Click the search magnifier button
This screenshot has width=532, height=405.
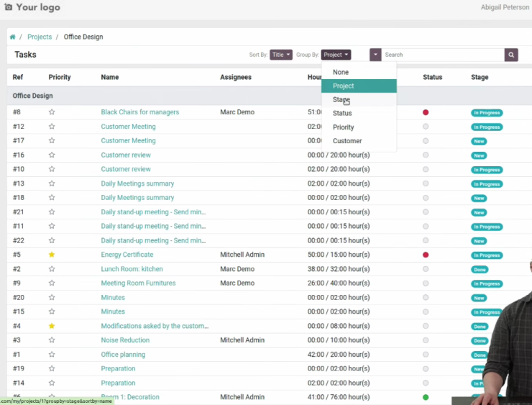(x=511, y=55)
